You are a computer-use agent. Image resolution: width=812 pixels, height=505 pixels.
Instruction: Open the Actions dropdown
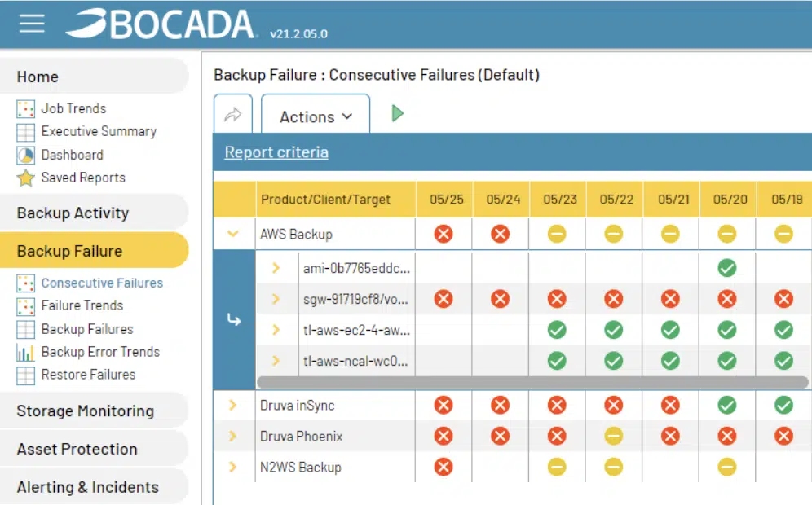(316, 114)
